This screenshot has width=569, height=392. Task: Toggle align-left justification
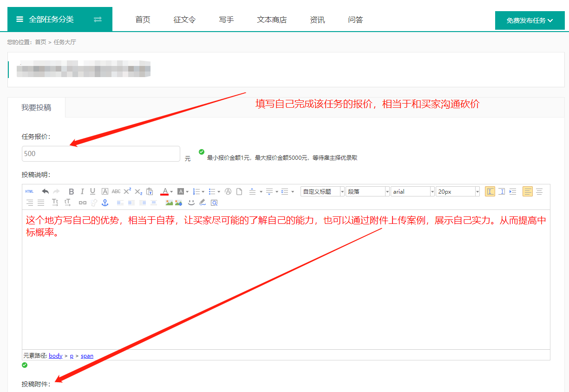tap(528, 191)
